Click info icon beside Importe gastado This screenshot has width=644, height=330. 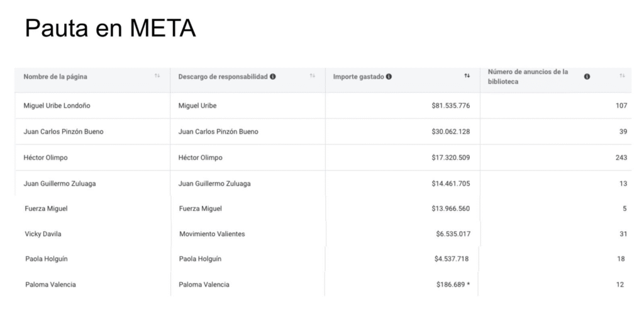(x=389, y=77)
